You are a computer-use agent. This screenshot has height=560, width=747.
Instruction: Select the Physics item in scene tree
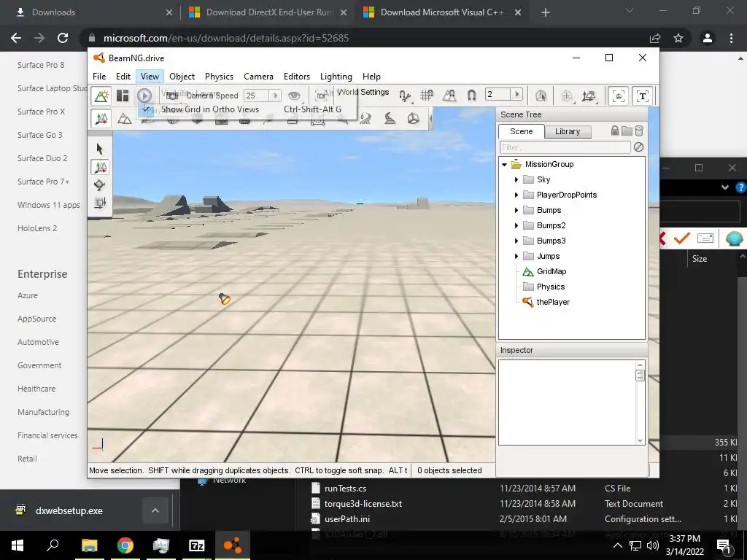point(550,287)
